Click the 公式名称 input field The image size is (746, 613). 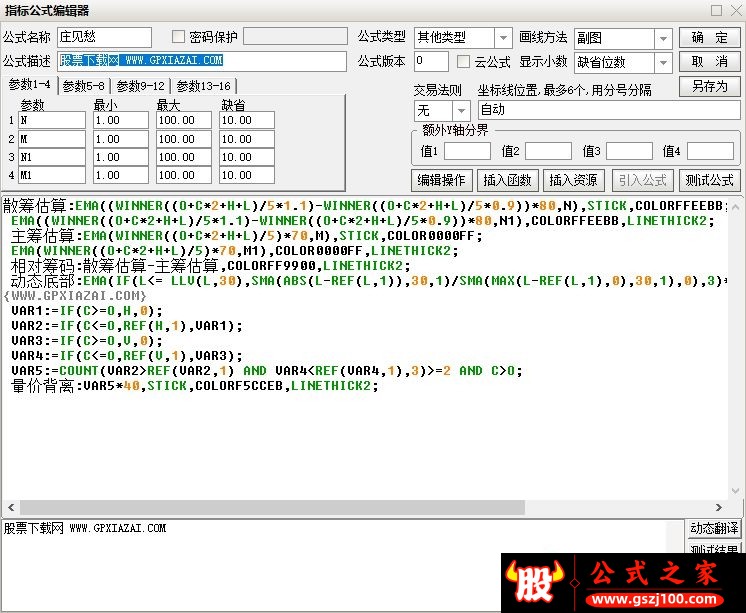(x=104, y=37)
